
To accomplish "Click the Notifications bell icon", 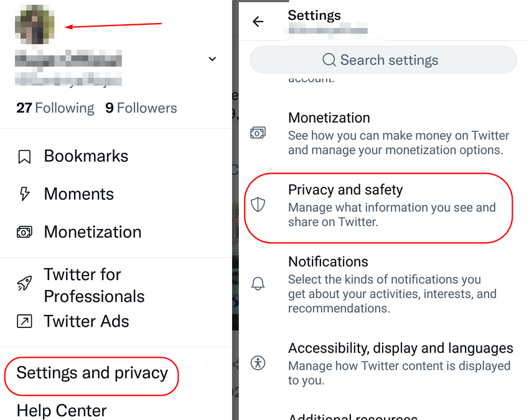I will click(258, 284).
